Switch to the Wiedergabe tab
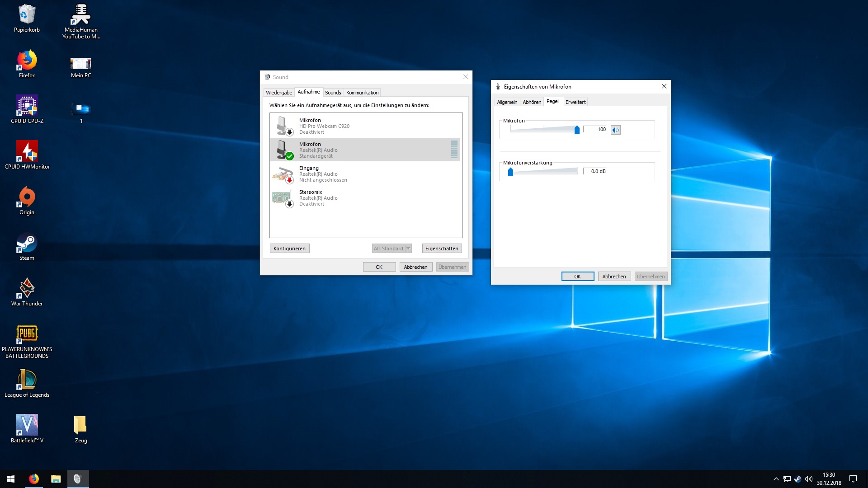This screenshot has height=488, width=868. click(278, 93)
